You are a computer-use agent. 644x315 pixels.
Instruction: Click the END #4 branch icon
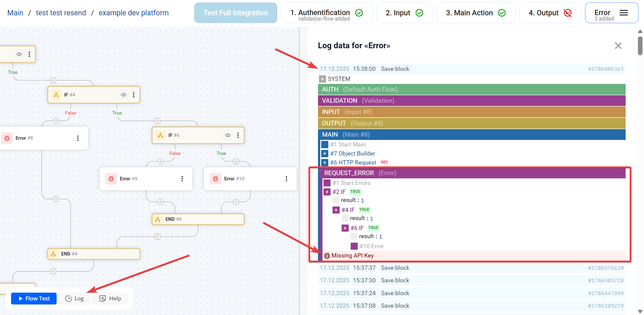click(x=53, y=254)
